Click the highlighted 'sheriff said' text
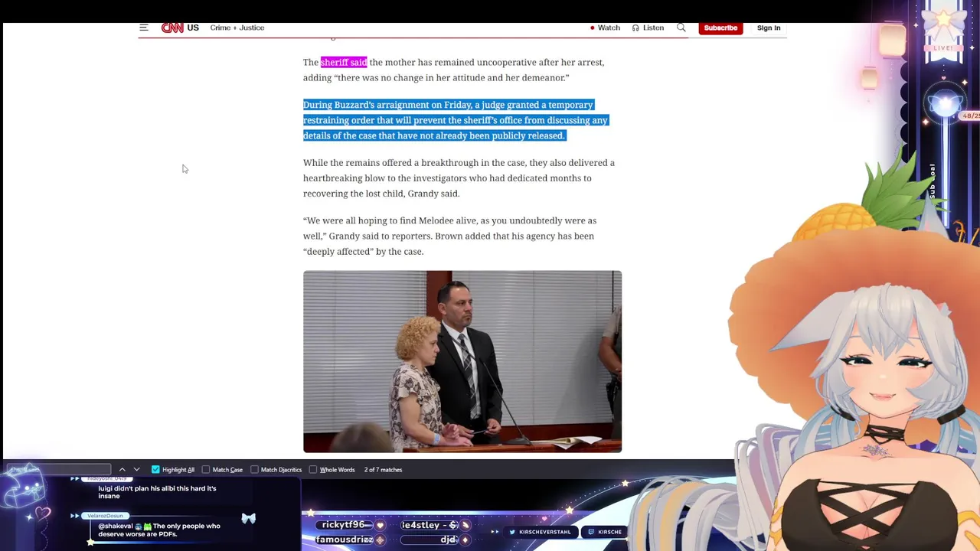The width and height of the screenshot is (980, 551). 344,62
